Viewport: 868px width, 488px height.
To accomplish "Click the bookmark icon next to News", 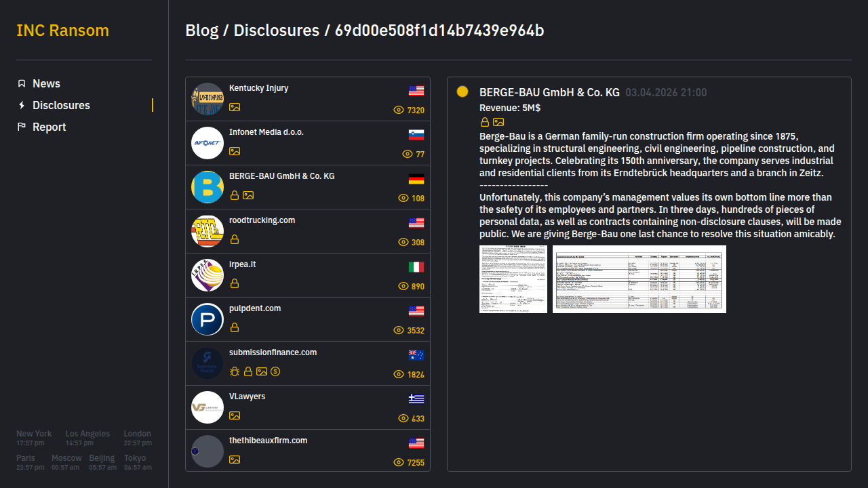I will [x=22, y=83].
